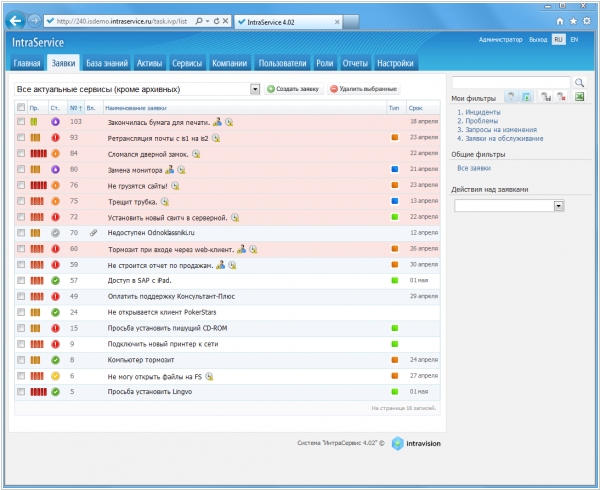Click the browser back arrow button
The image size is (600, 490).
(18, 20)
